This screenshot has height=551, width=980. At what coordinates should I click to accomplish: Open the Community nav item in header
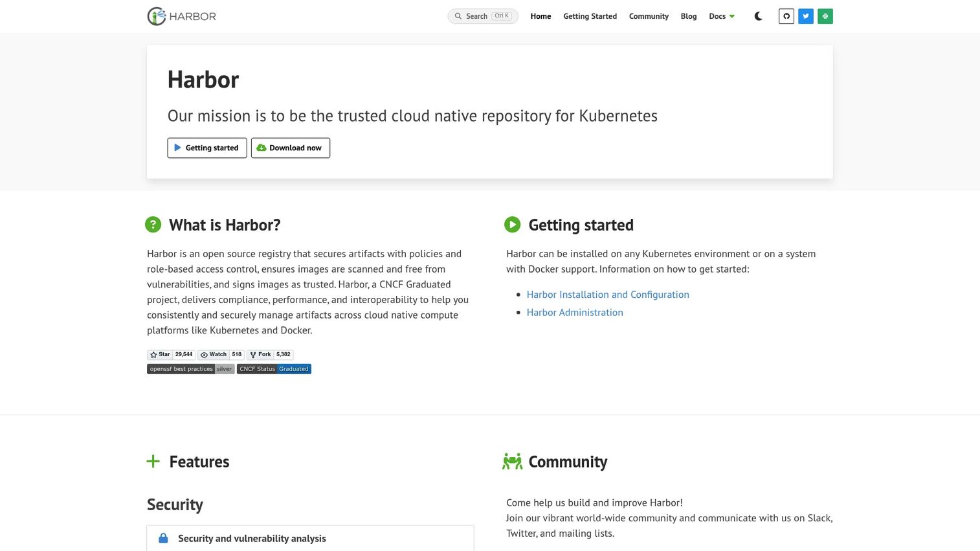[x=649, y=16]
